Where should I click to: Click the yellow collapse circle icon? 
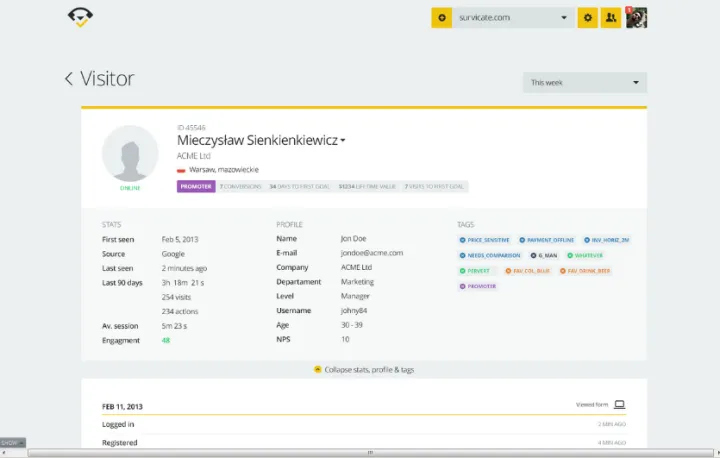pos(318,369)
